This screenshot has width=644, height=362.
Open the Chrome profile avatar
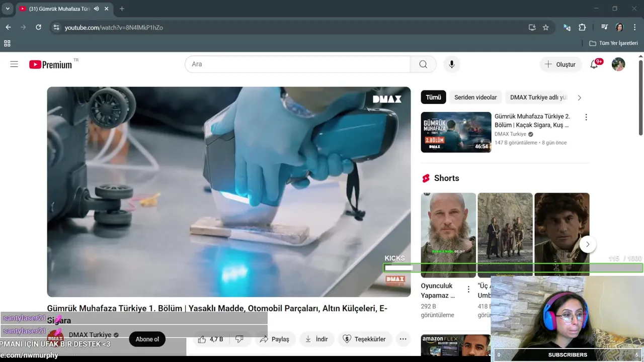619,27
